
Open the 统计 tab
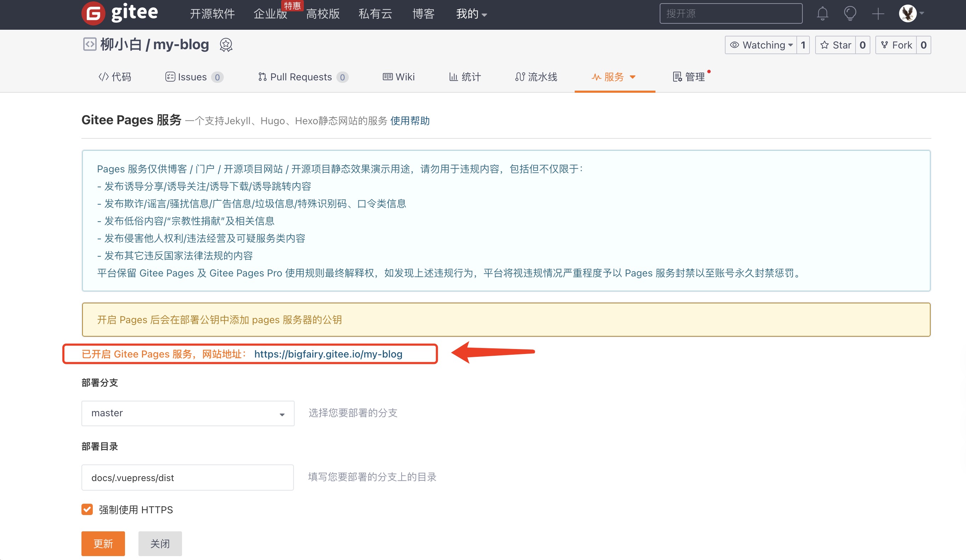(465, 77)
